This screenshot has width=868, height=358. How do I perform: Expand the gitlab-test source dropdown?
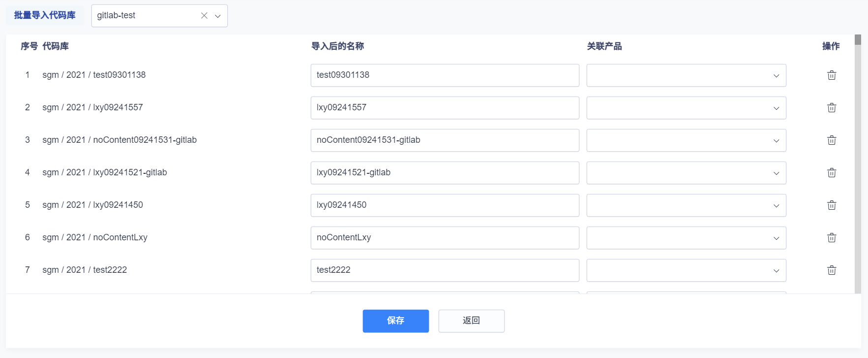218,16
